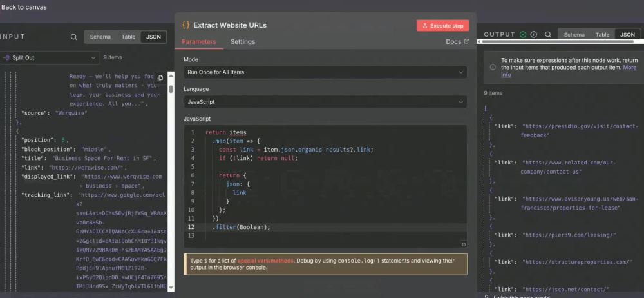
Task: Click the chevron of the Mode select
Action: (460, 72)
